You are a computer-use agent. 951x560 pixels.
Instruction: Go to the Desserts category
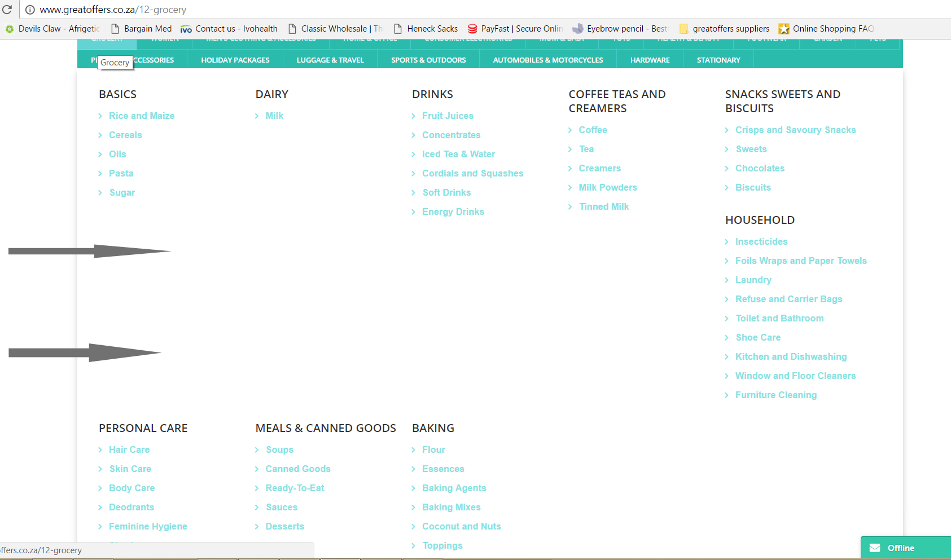coord(285,526)
